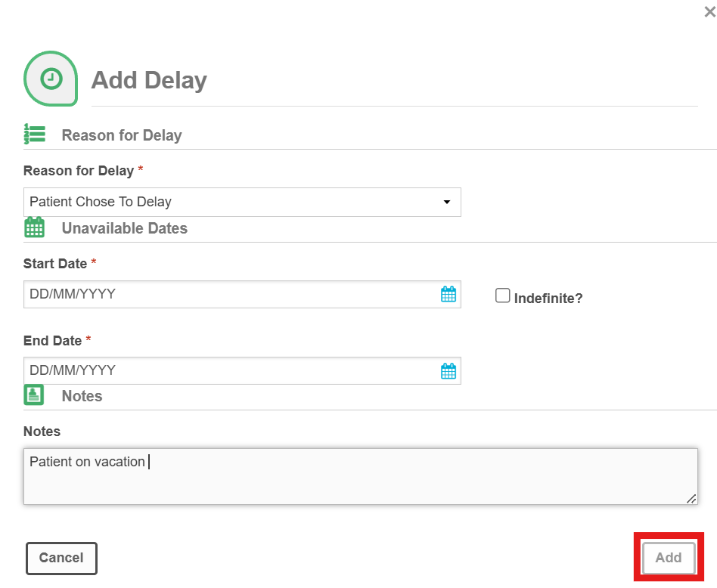
Task: Click the Notes section icon
Action: coord(34,395)
